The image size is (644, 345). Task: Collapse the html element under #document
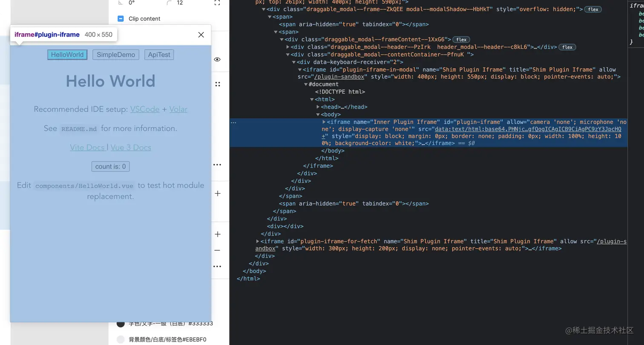pos(312,99)
